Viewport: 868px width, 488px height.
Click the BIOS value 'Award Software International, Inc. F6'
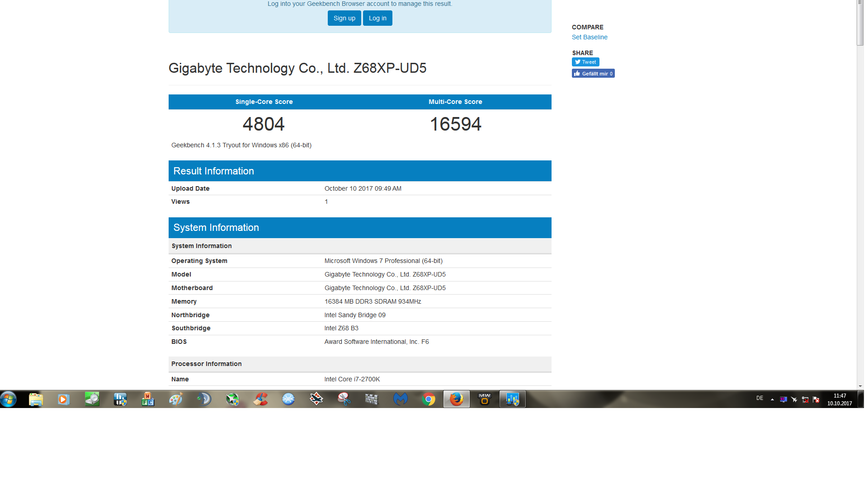[377, 342]
